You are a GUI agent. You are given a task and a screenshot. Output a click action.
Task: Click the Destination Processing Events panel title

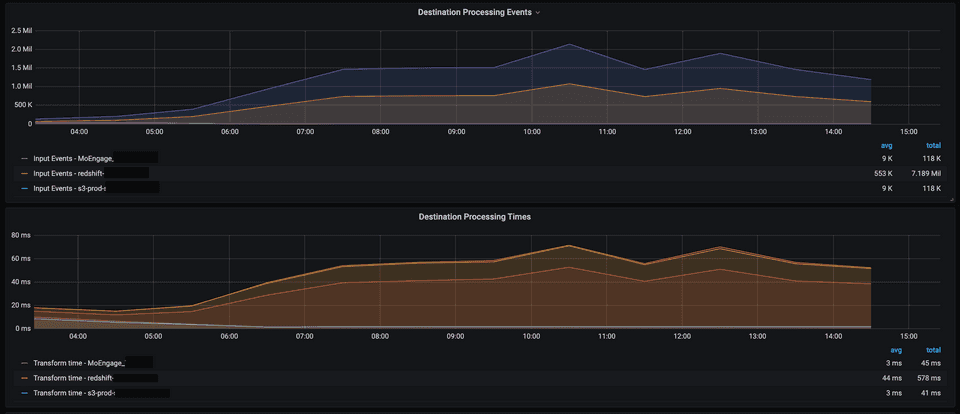(x=475, y=13)
